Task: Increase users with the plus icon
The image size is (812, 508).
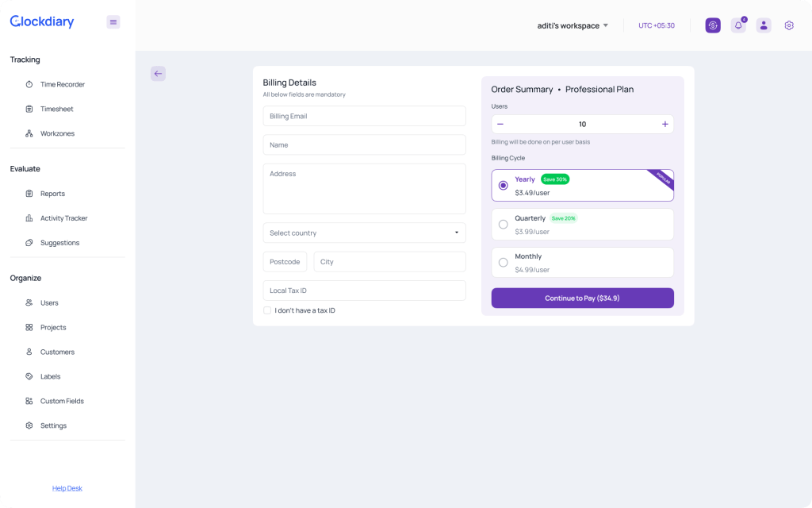Action: click(665, 124)
